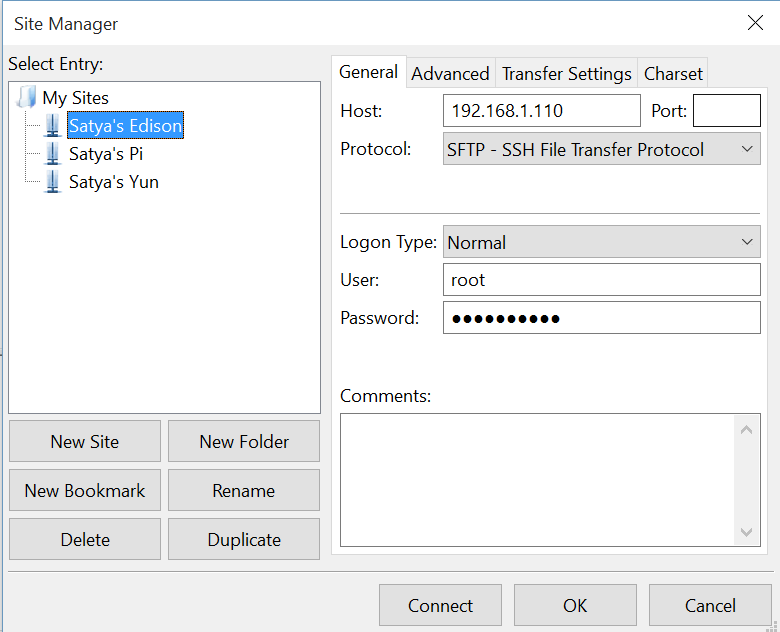Open the Advanced tab
This screenshot has height=632, width=780.
click(x=450, y=74)
